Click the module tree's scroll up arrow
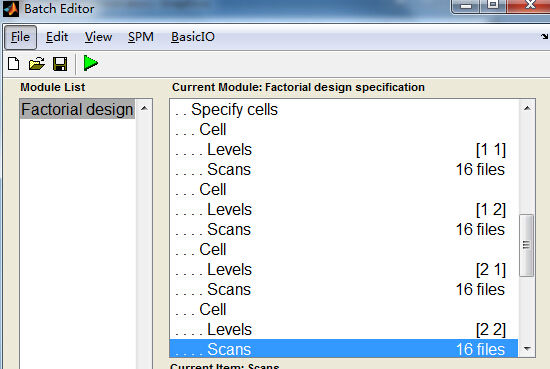The image size is (550, 369). pyautogui.click(x=527, y=108)
